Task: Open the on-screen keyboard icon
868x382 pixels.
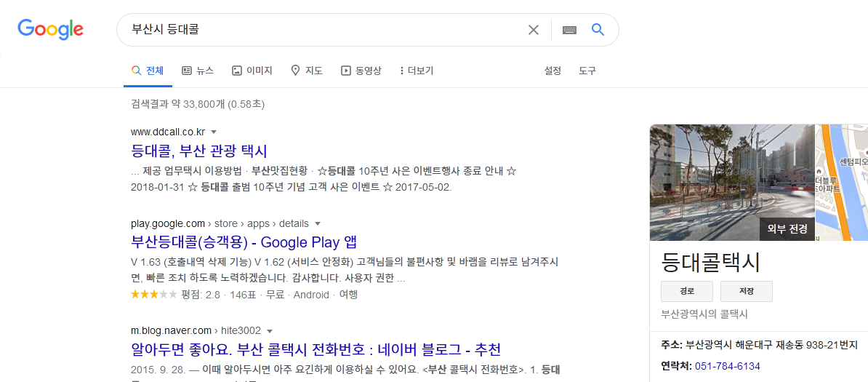Action: [570, 30]
